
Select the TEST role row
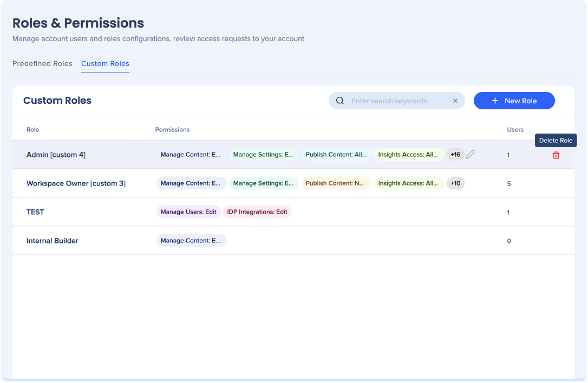tap(35, 212)
